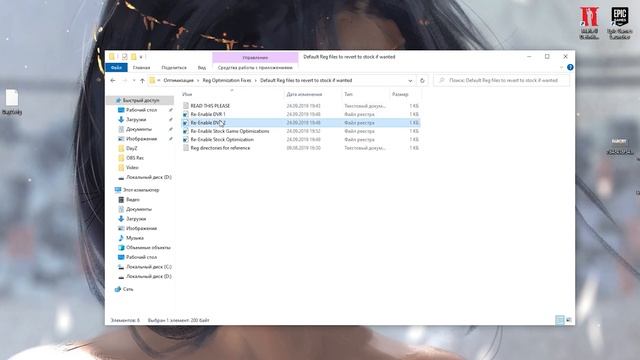This screenshot has height=360, width=640.
Task: Select Re-Enable Stock Game Optimizations file
Action: coord(229,131)
